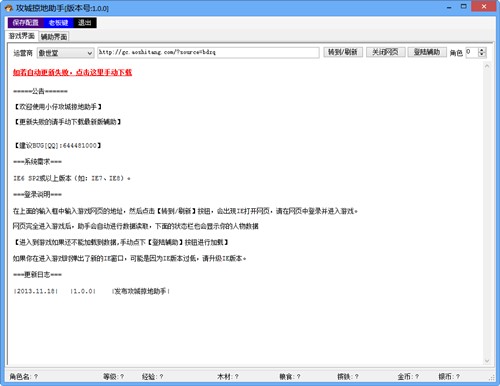Click the 角色名 status bar entry

tap(24, 377)
